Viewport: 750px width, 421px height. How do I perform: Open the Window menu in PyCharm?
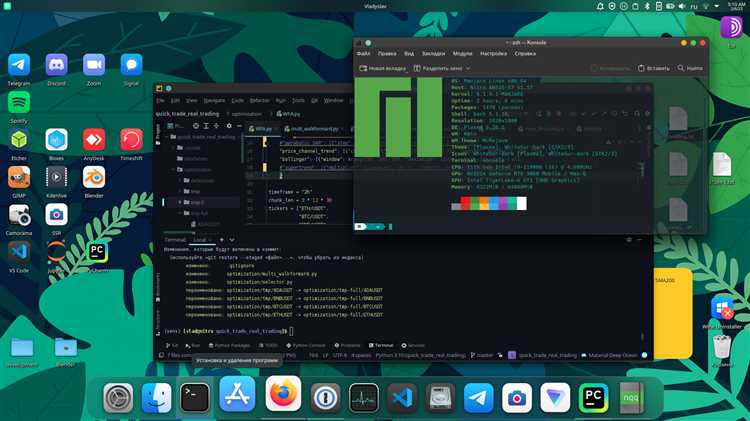tap(333, 100)
